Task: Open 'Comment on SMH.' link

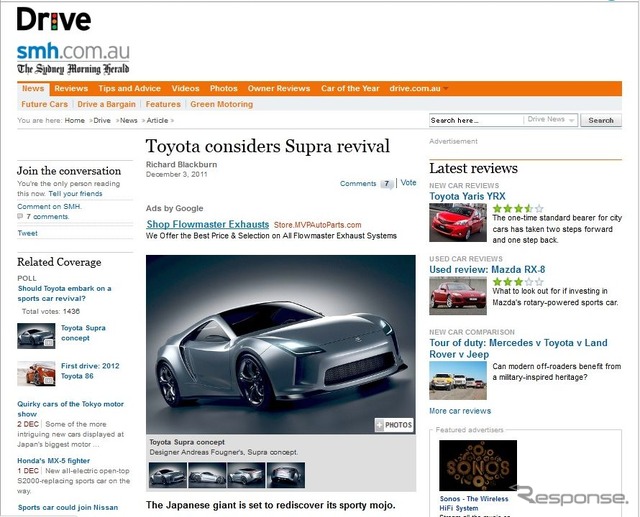Action: coord(49,206)
